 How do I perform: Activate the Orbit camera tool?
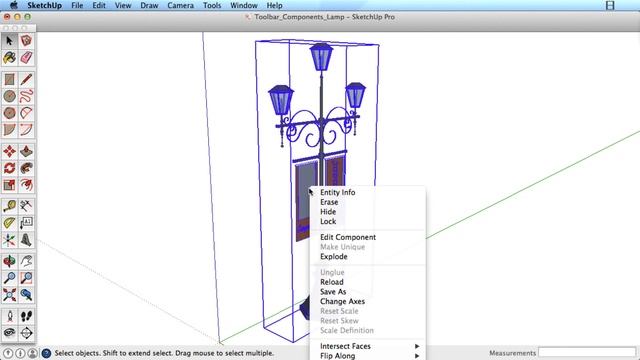pos(9,261)
